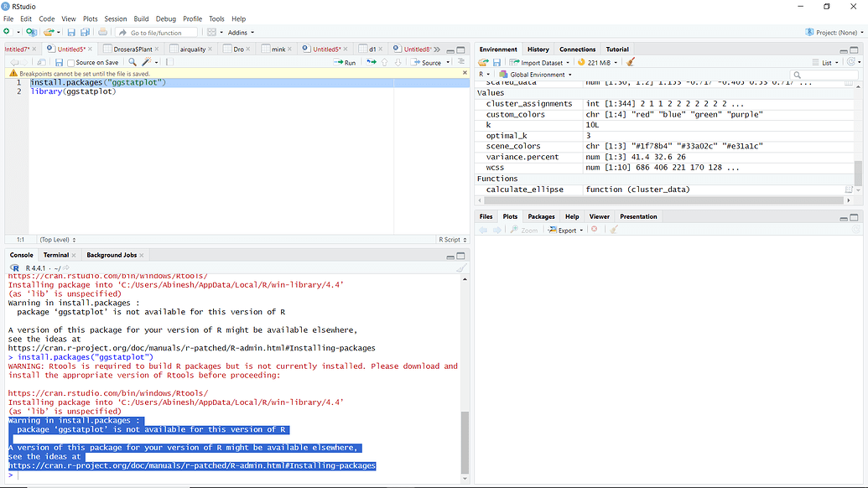The width and height of the screenshot is (868, 488).
Task: Switch to the History tab
Action: click(538, 49)
